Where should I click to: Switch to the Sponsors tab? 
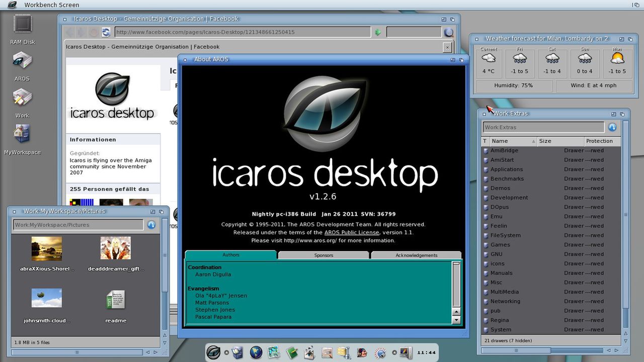click(x=324, y=255)
